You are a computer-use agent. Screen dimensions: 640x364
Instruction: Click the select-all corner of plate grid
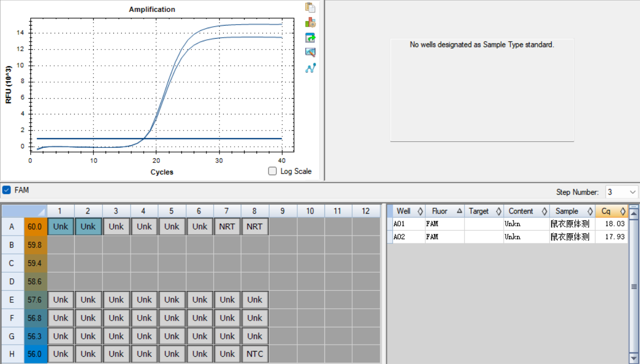24,211
